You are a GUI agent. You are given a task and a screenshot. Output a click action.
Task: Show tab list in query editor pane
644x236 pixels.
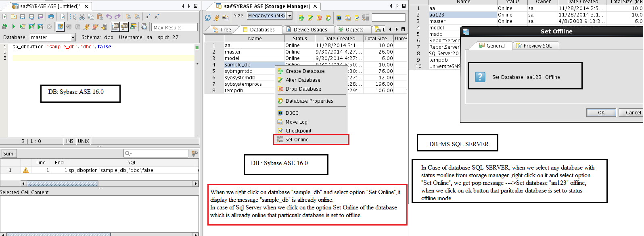[196, 6]
